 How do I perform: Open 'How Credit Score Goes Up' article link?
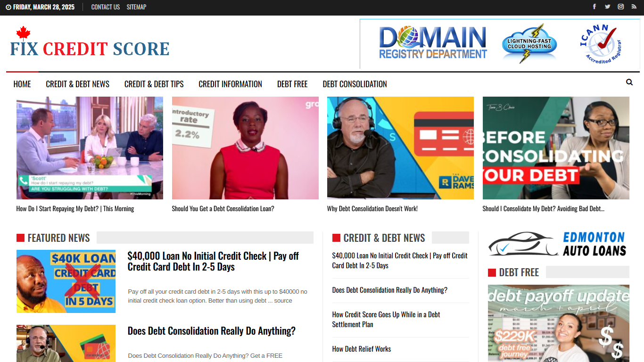click(386, 319)
